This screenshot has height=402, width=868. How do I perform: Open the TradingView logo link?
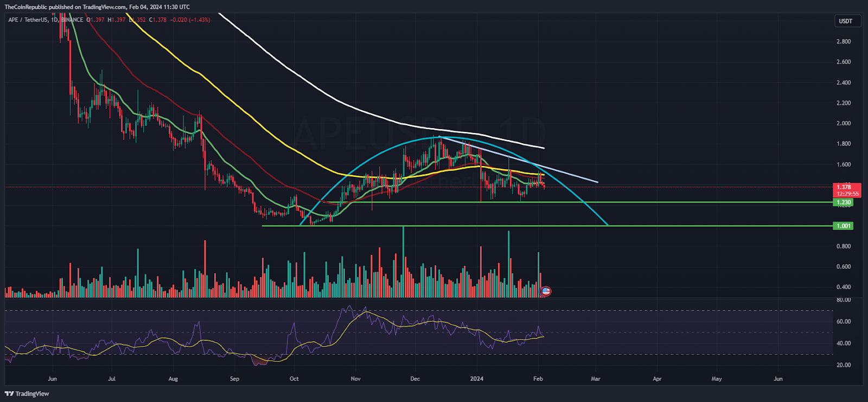(x=27, y=394)
